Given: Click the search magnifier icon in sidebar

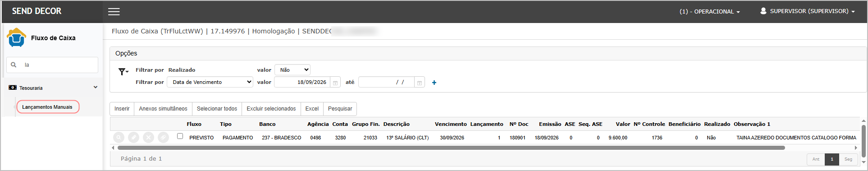Looking at the screenshot, I should coord(14,65).
